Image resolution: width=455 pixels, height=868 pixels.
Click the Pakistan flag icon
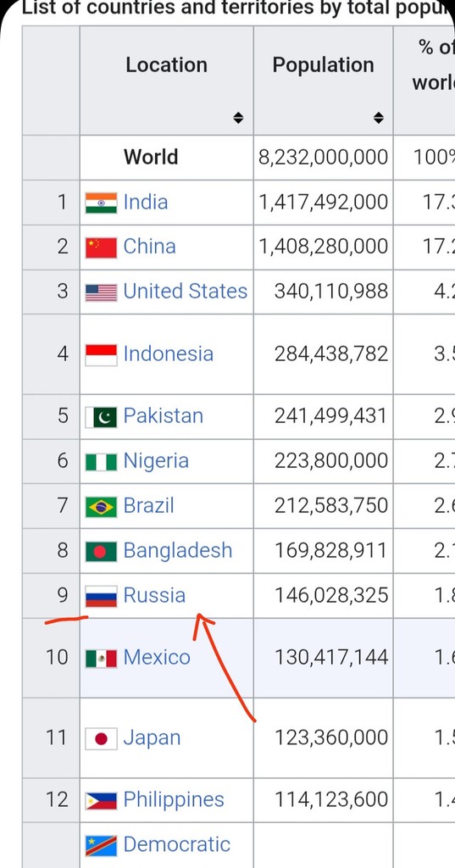pyautogui.click(x=101, y=417)
